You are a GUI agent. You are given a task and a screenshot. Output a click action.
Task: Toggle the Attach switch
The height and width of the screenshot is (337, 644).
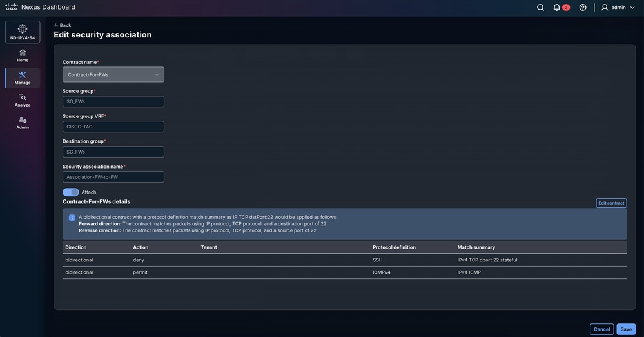(71, 192)
